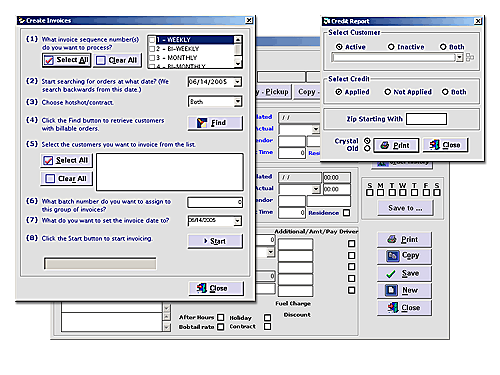Click Close in Create Invoices dialog
The width and height of the screenshot is (500, 375).
click(x=216, y=288)
